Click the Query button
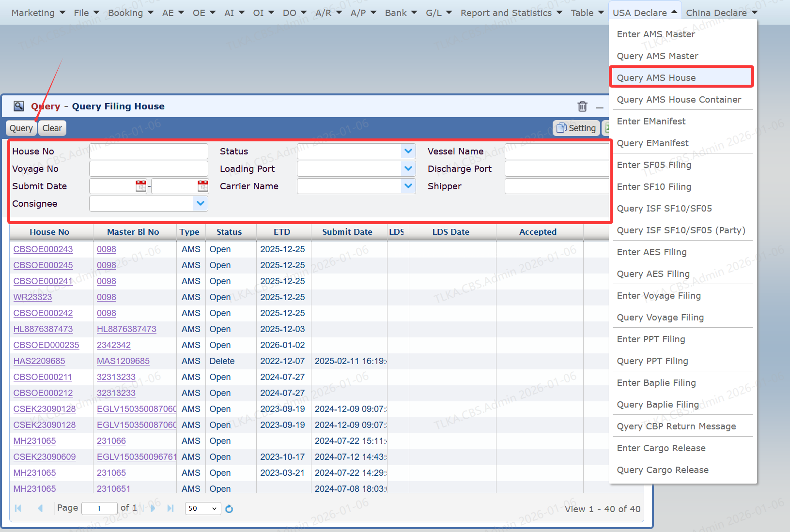 (x=21, y=128)
